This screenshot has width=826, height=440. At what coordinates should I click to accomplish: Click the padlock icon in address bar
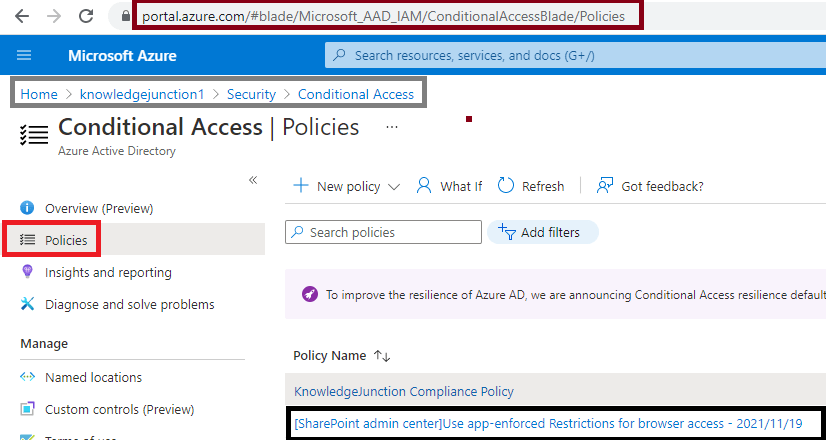point(125,16)
